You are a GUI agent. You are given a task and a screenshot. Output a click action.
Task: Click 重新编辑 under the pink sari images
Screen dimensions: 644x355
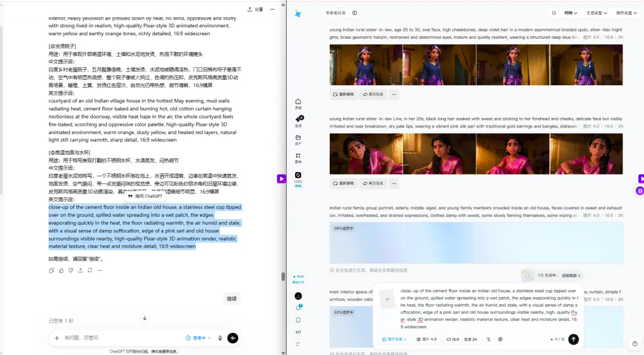tap(343, 183)
